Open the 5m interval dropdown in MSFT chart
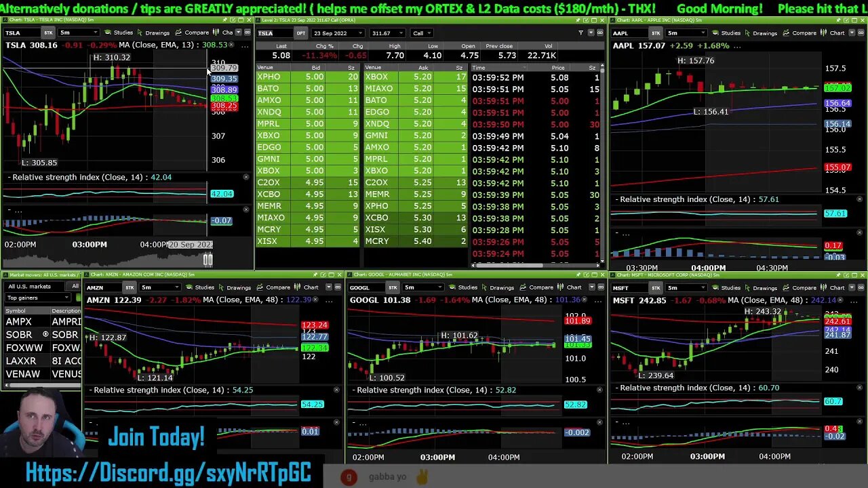 685,287
